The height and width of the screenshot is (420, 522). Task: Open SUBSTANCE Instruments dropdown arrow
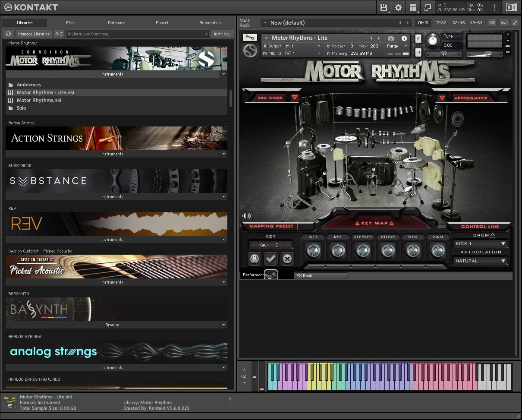click(223, 197)
